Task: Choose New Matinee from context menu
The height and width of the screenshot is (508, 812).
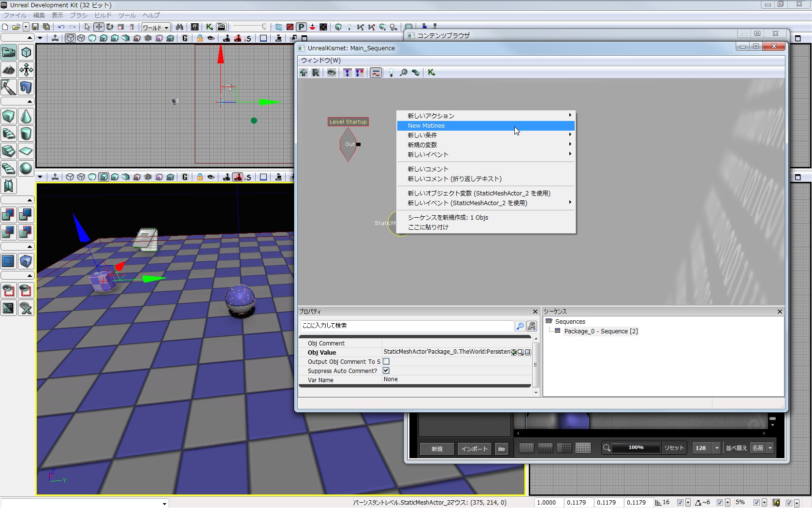Action: [426, 126]
